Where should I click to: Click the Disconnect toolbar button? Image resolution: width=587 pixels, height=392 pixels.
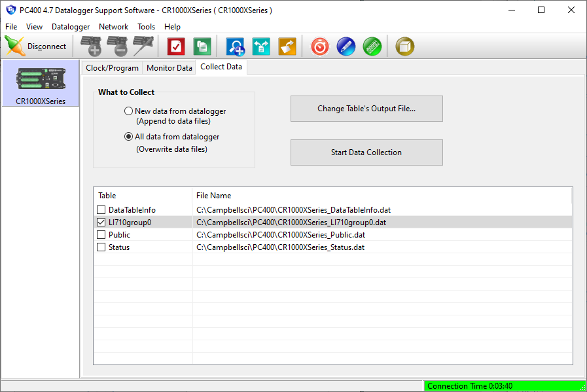point(36,46)
